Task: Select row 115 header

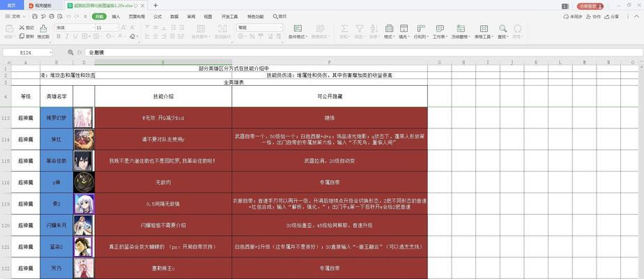Action: click(x=6, y=160)
